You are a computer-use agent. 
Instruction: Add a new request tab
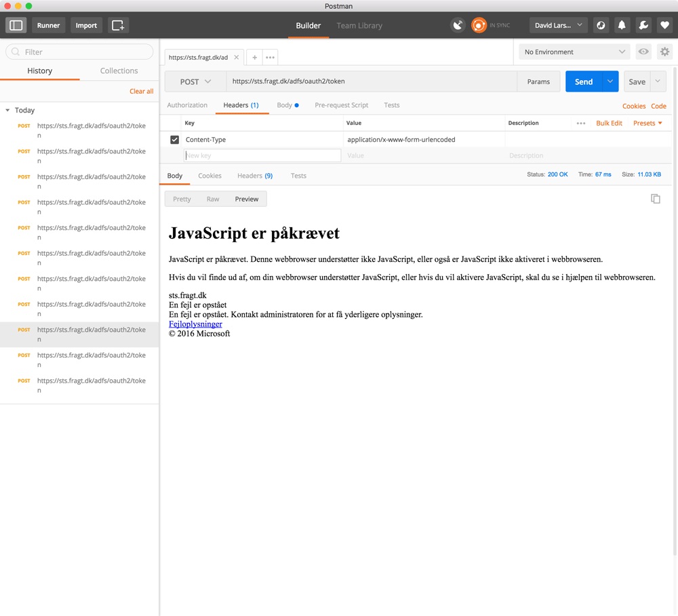coord(255,57)
